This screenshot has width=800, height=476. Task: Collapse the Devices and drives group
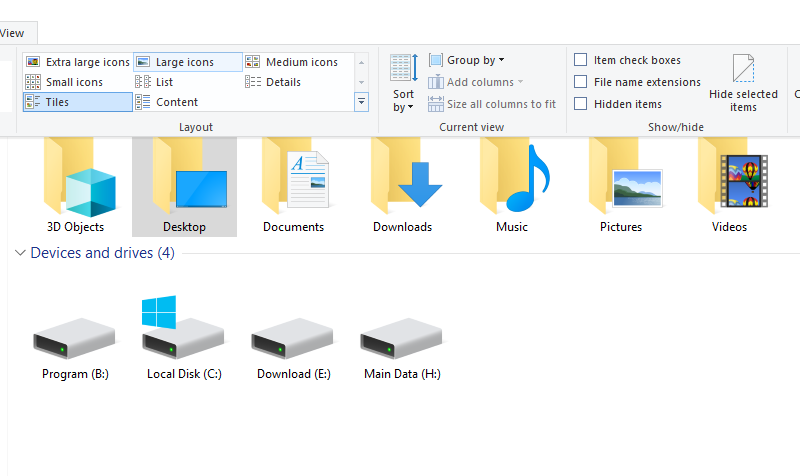point(20,253)
